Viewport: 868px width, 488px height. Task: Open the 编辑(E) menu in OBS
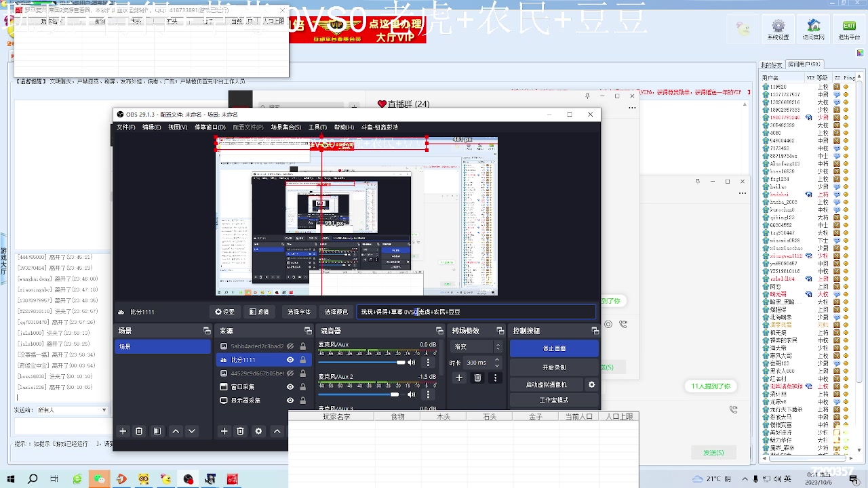point(151,127)
